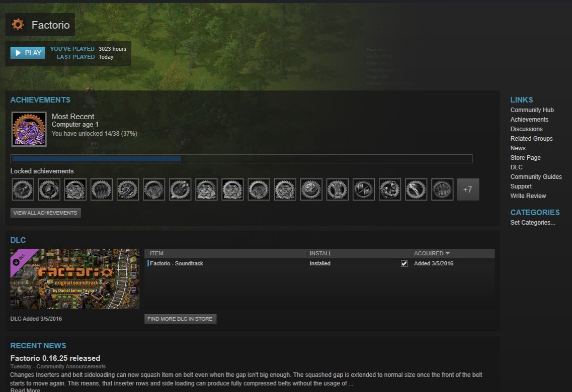Click the RECENT NEWS section heading

[38, 345]
